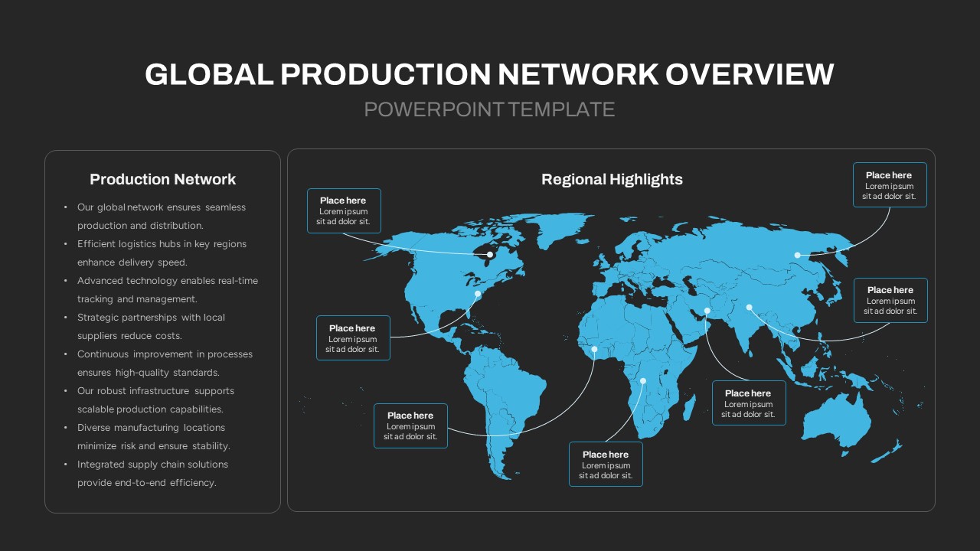
Task: Select bullet 'Strategic partnerships with local'
Action: coord(151,318)
